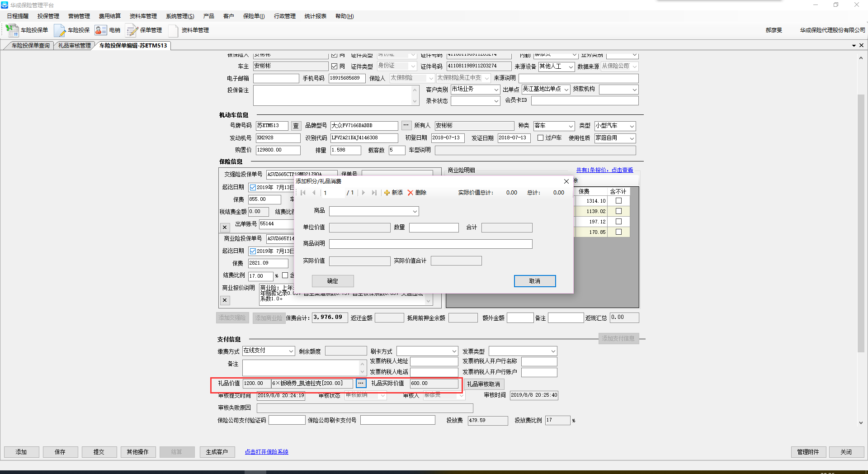Click 新添 plus icon in dialog

click(x=387, y=193)
